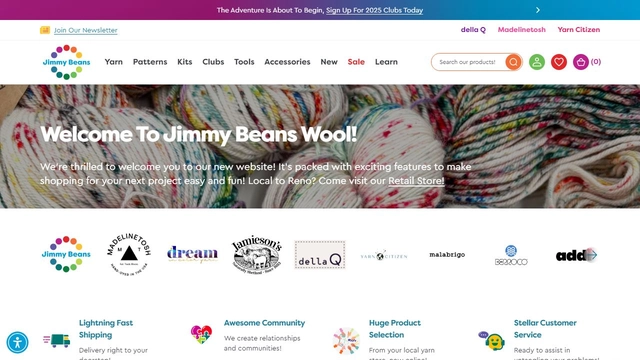This screenshot has height=360, width=640.
Task: Open the Patterns menu
Action: pos(150,62)
